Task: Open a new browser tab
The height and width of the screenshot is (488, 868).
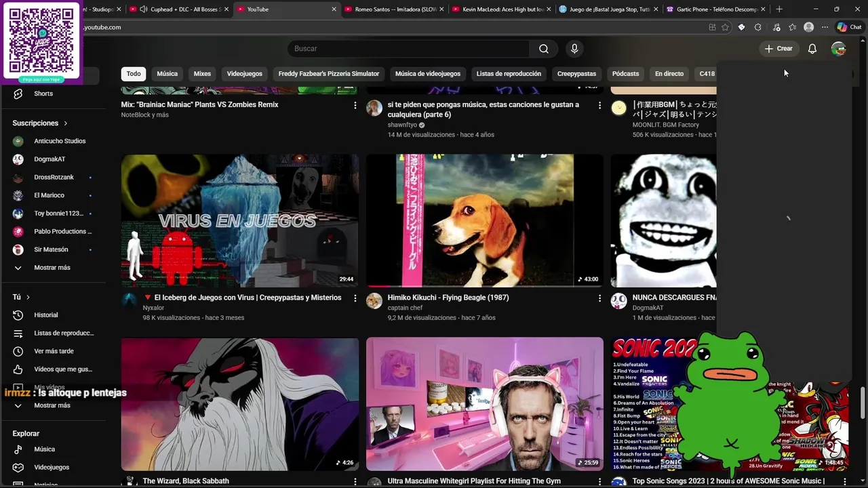Action: pos(779,9)
